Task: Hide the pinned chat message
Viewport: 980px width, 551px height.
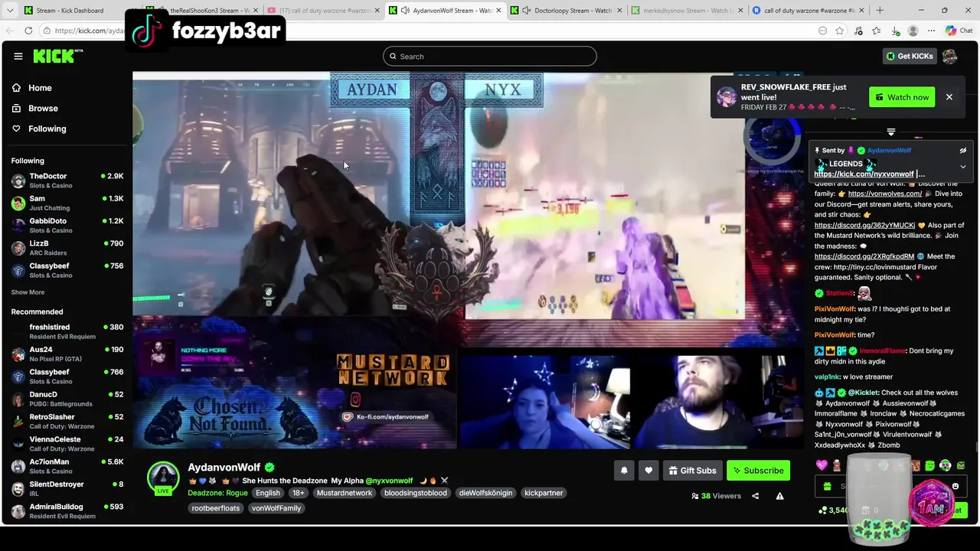Action: pyautogui.click(x=963, y=151)
